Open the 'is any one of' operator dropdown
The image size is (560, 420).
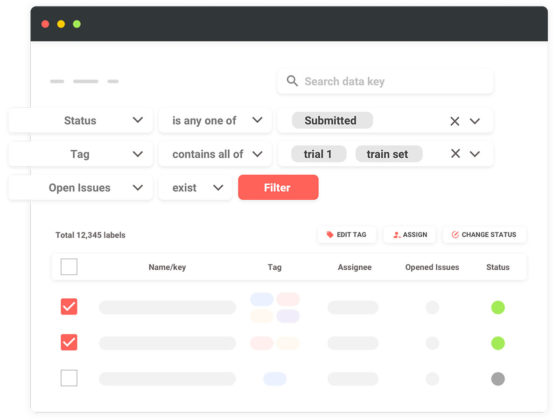click(215, 121)
